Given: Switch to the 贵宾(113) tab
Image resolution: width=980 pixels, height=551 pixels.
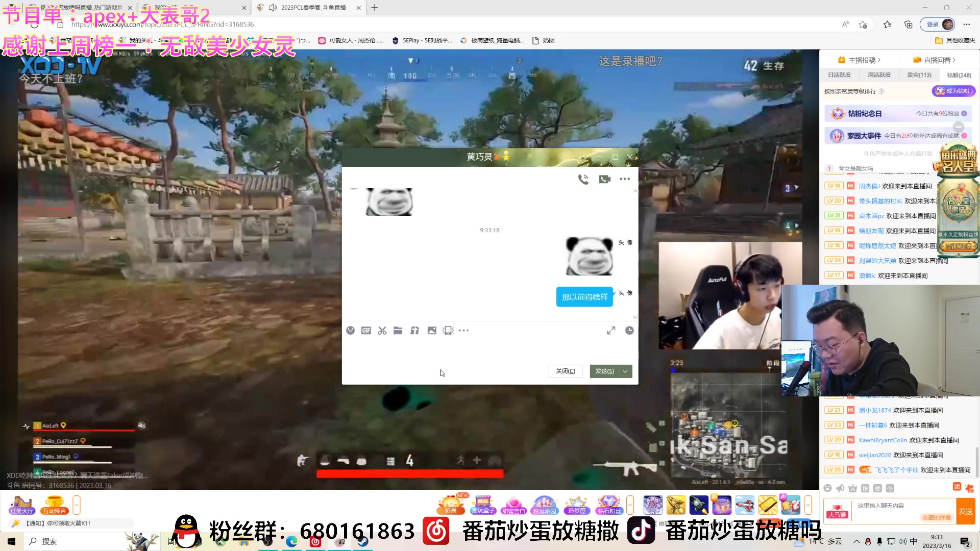Looking at the screenshot, I should point(919,75).
